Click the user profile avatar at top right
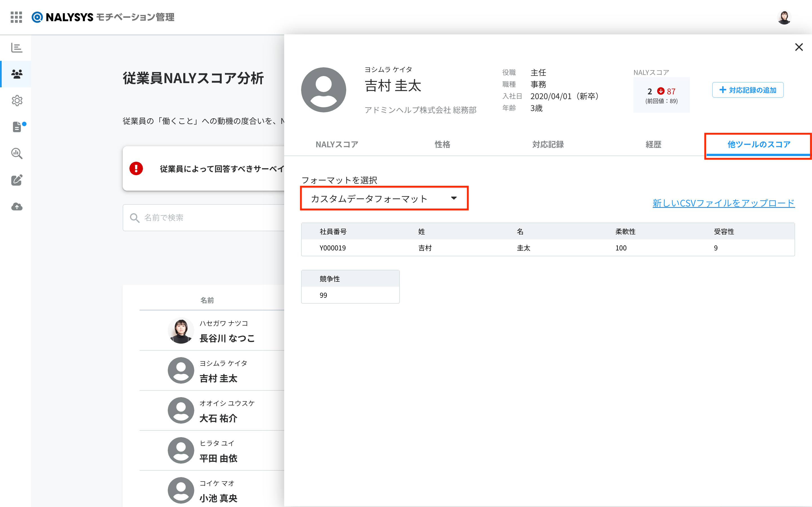This screenshot has height=507, width=812. coord(784,17)
